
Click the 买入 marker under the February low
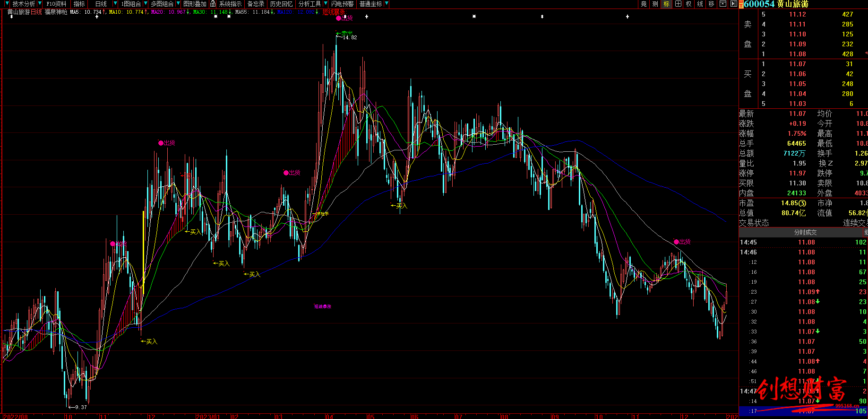click(252, 274)
